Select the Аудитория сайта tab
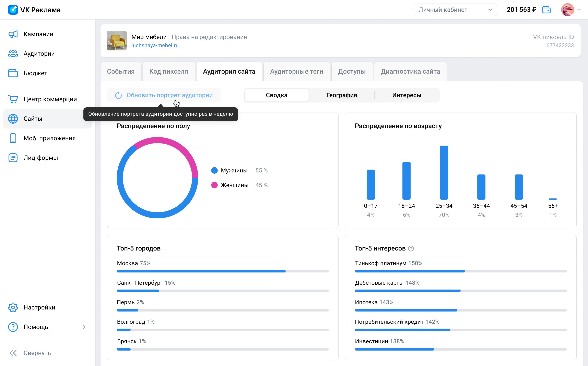 pyautogui.click(x=229, y=71)
